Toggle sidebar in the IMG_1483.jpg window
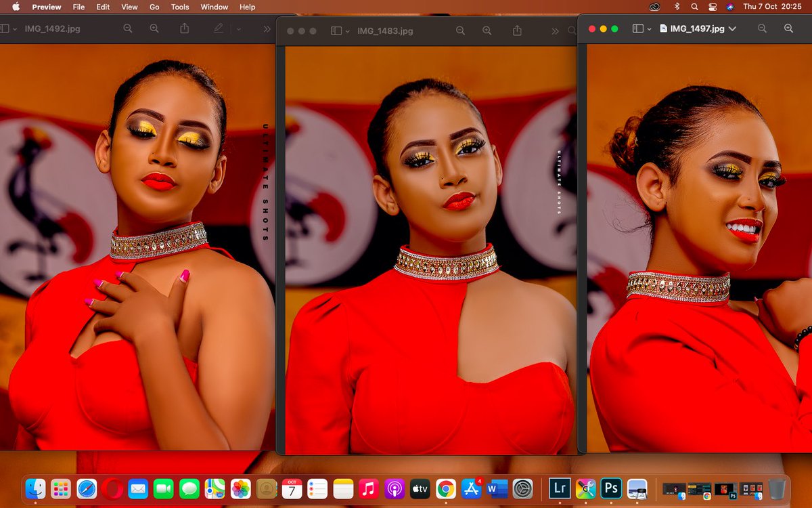 pos(336,31)
